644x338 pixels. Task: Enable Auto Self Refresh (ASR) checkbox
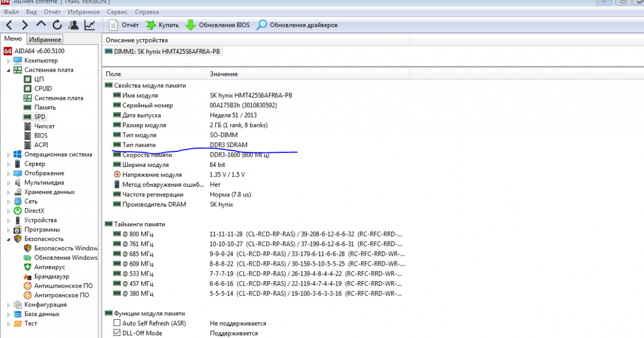pos(117,324)
